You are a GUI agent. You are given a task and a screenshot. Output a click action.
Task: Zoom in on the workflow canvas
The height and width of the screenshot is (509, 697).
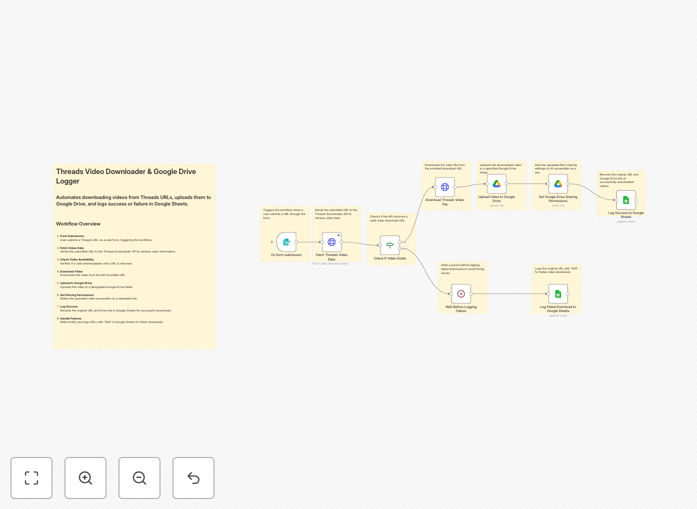[85, 478]
